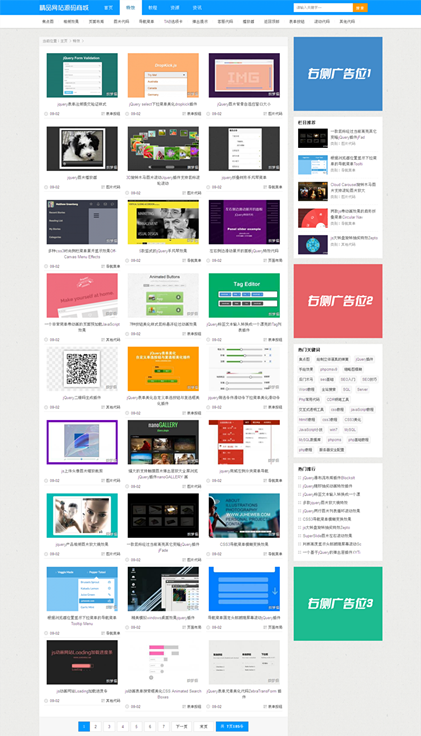421x736 pixels.
Task: Open the 其他代码 sub-navigation category
Action: point(347,22)
